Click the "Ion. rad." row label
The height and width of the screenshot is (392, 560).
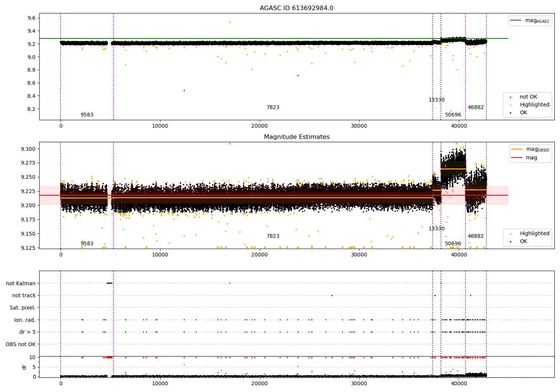tap(25, 320)
